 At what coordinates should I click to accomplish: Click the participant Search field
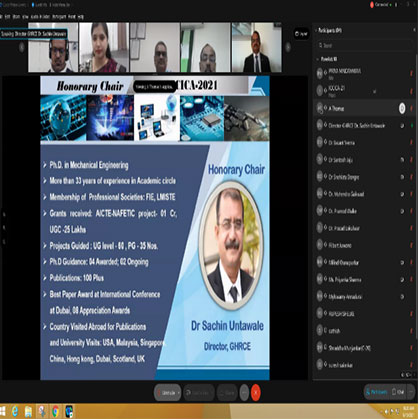(x=364, y=45)
